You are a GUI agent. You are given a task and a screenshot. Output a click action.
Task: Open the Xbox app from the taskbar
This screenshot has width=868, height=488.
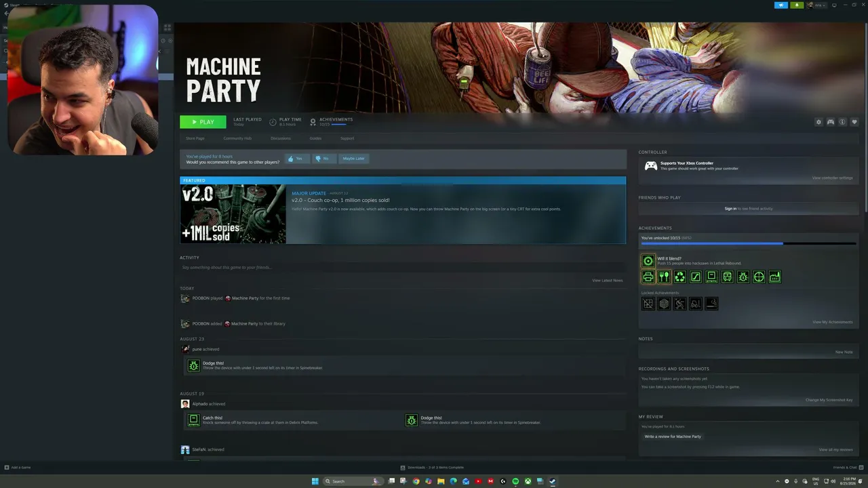coord(528,481)
